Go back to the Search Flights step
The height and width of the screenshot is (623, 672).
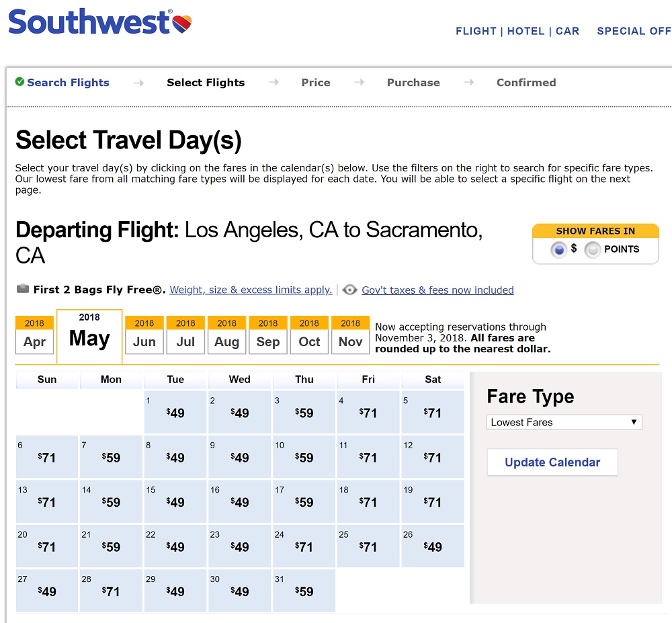click(x=68, y=83)
